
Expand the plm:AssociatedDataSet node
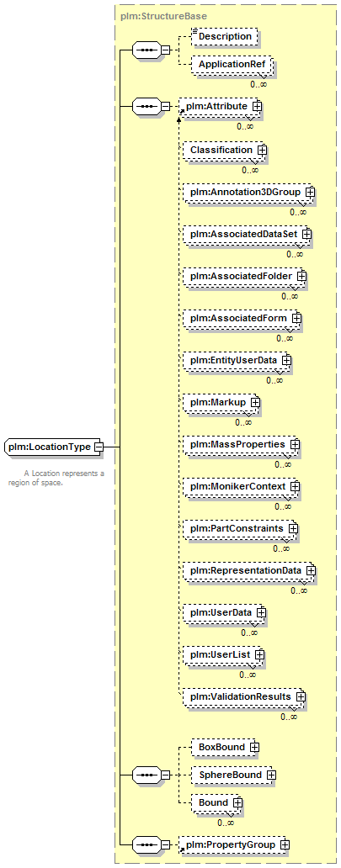306,235
